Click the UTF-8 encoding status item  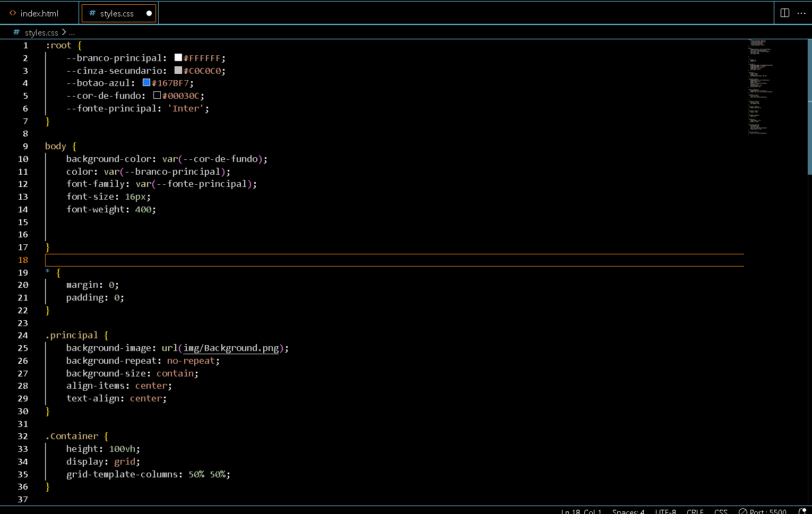pos(666,511)
